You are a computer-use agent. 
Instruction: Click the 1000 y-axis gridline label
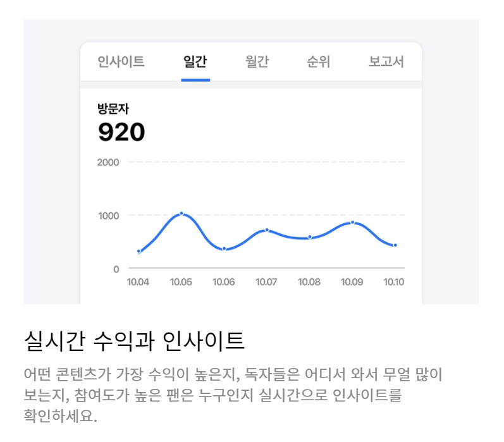109,216
